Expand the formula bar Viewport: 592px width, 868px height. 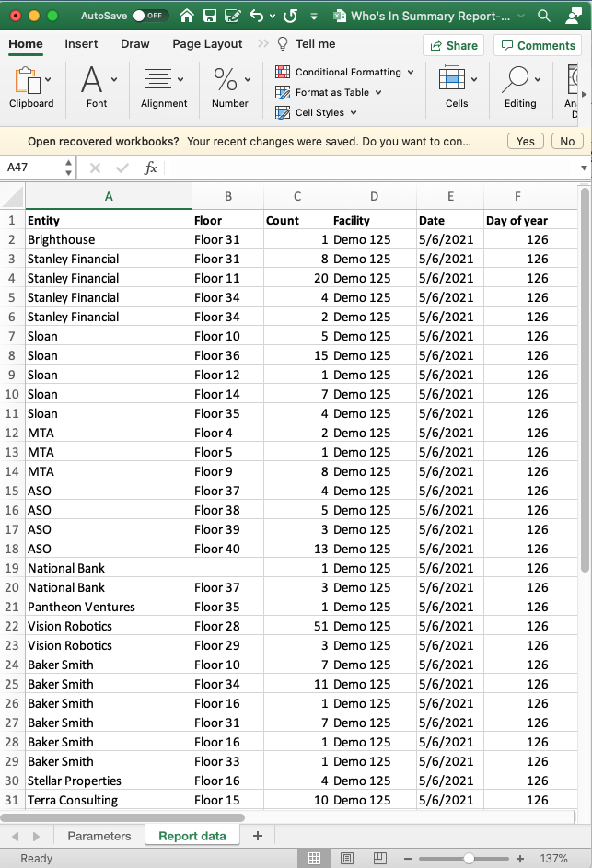[x=584, y=168]
